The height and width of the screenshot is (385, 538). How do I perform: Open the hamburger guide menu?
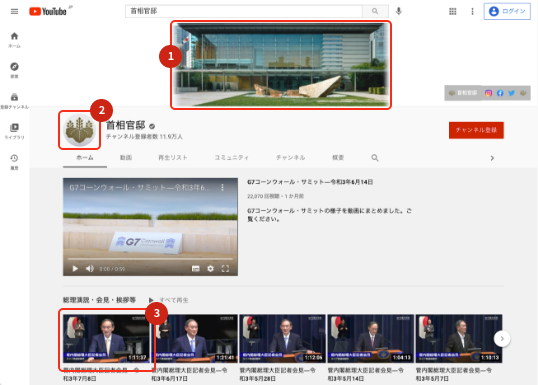14,12
